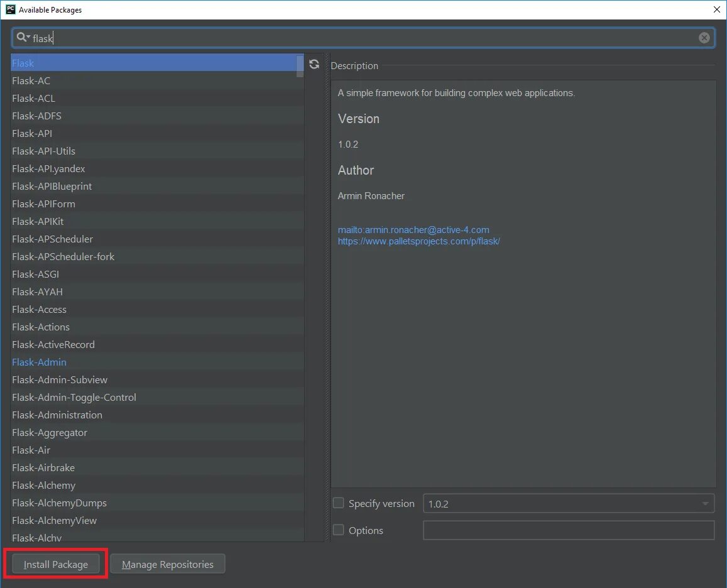Click the Install Package button

pyautogui.click(x=56, y=564)
